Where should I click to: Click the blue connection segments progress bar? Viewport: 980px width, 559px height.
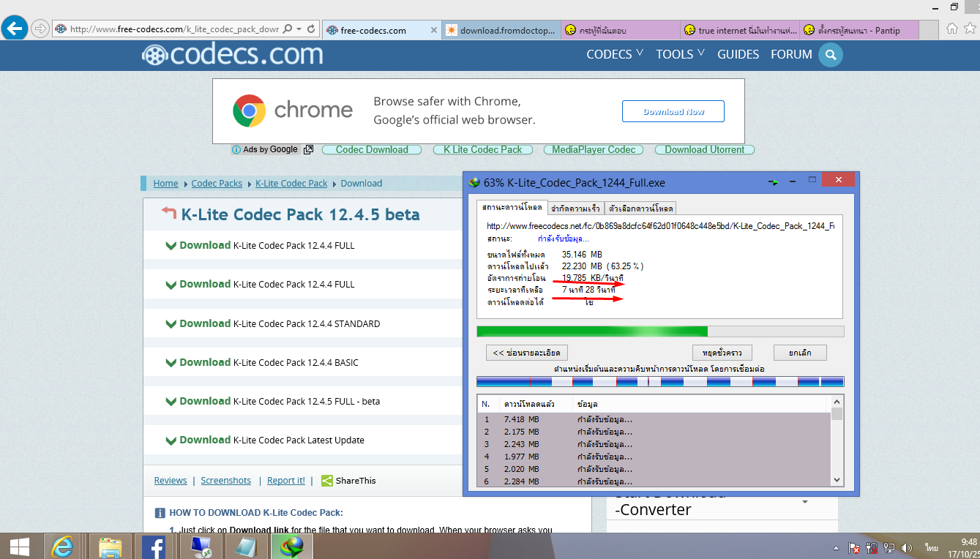click(x=660, y=381)
